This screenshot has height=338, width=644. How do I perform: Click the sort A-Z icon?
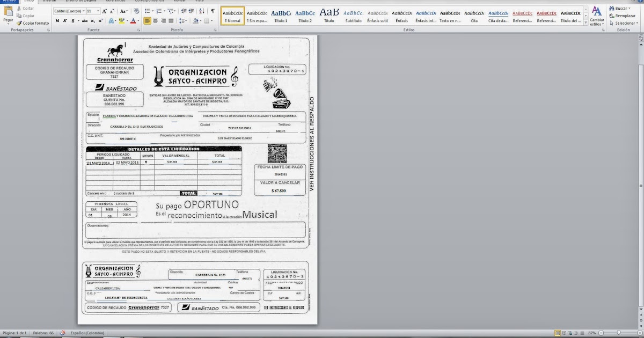[201, 11]
